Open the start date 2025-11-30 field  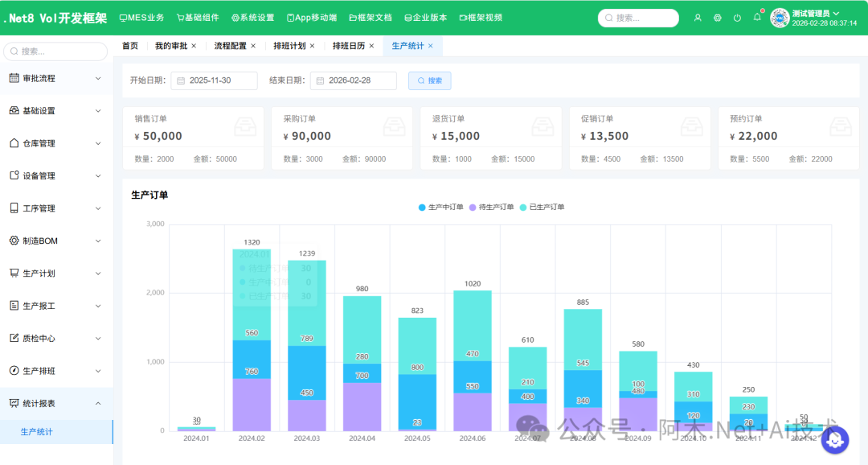tap(215, 81)
